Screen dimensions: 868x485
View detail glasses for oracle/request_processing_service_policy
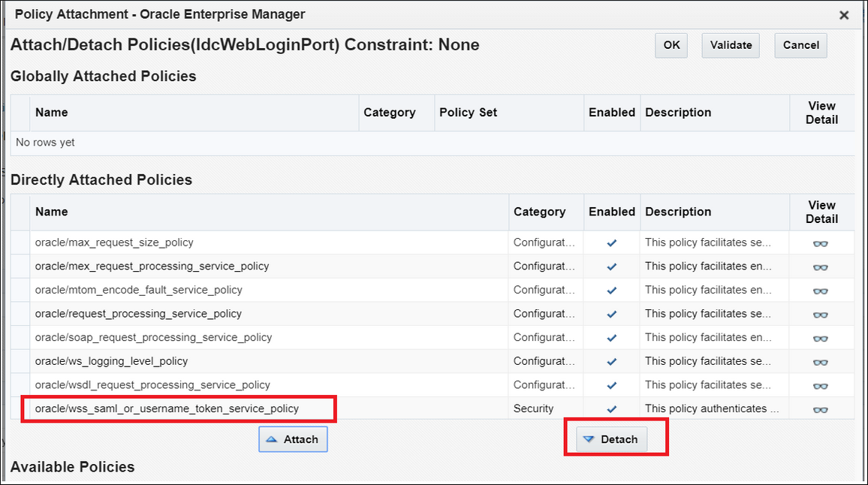click(821, 315)
